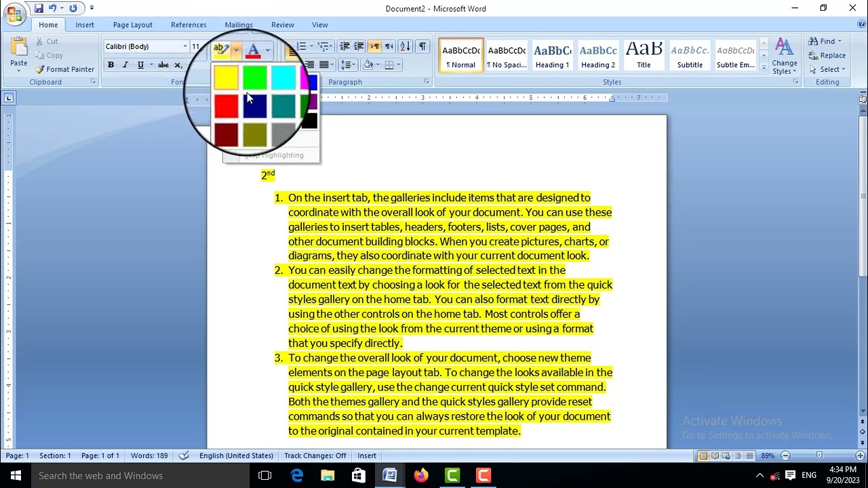This screenshot has width=868, height=488.
Task: Open the Styles pane launcher
Action: tap(795, 82)
